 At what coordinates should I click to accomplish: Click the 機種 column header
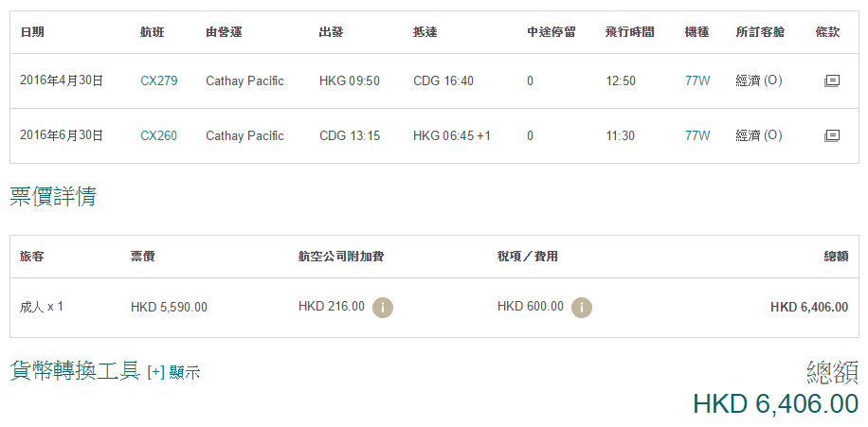(x=696, y=32)
